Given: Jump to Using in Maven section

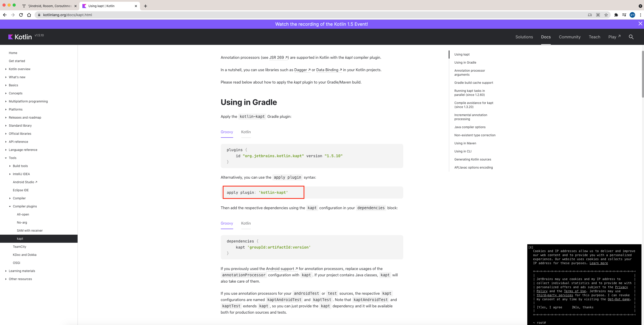Looking at the screenshot, I should [x=465, y=143].
